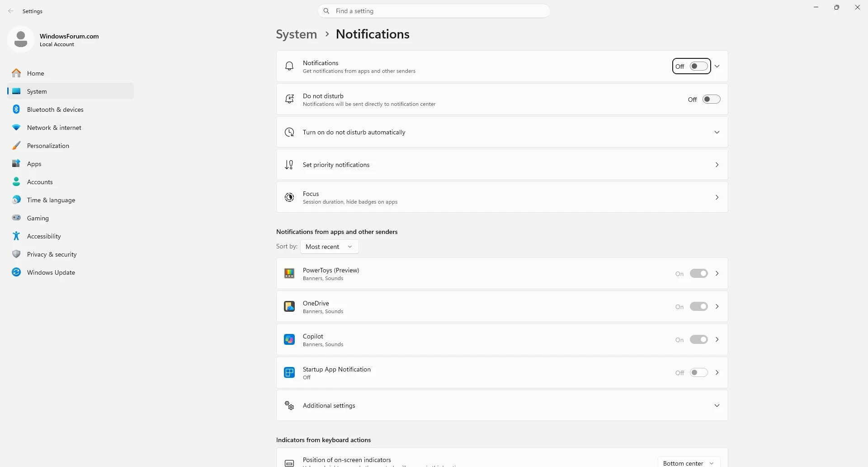This screenshot has width=868, height=467.
Task: Click the Home house icon
Action: coord(16,73)
